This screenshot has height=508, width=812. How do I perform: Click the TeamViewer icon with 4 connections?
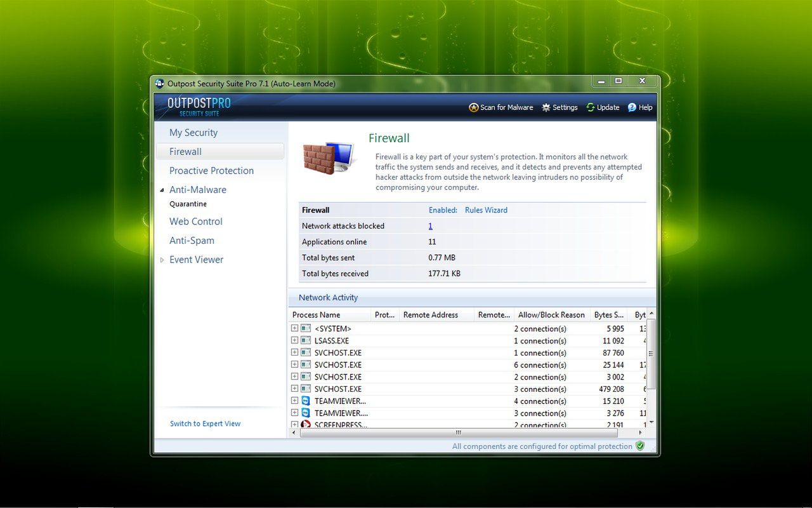[306, 401]
